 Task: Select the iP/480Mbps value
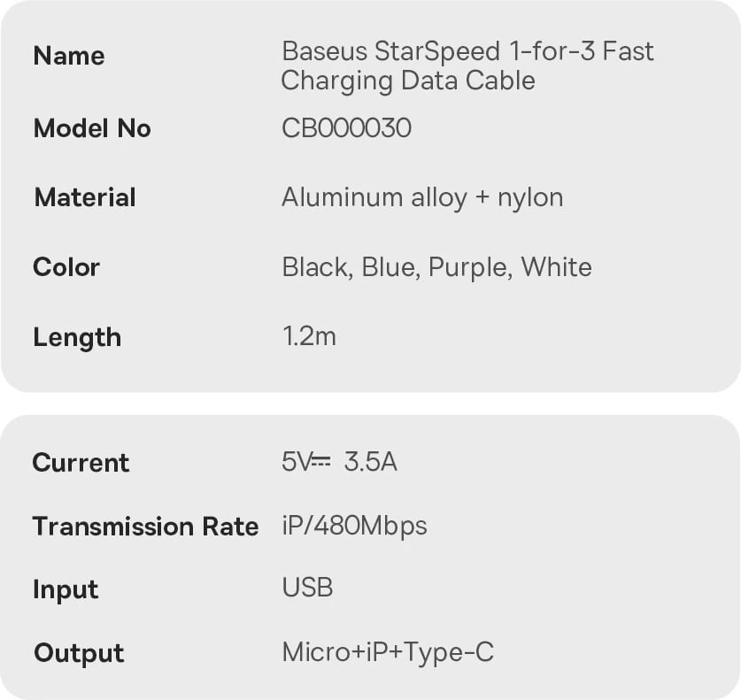354,527
